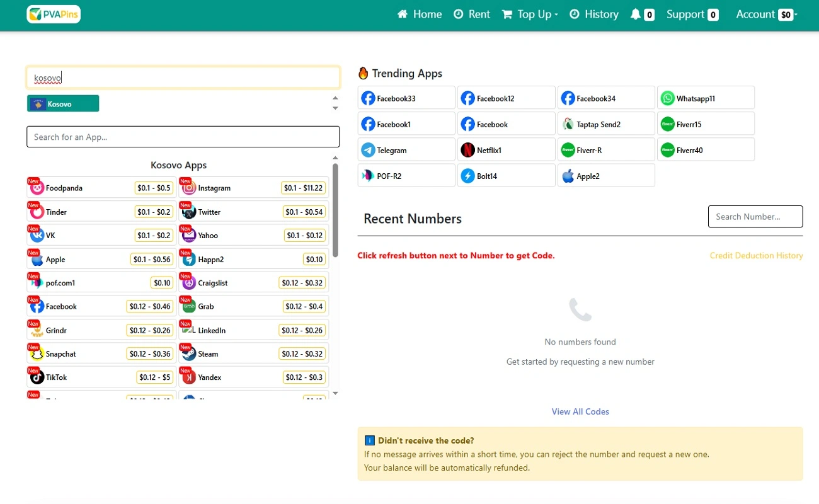Select the pof.com1 app row
This screenshot has width=819, height=504.
102,283
